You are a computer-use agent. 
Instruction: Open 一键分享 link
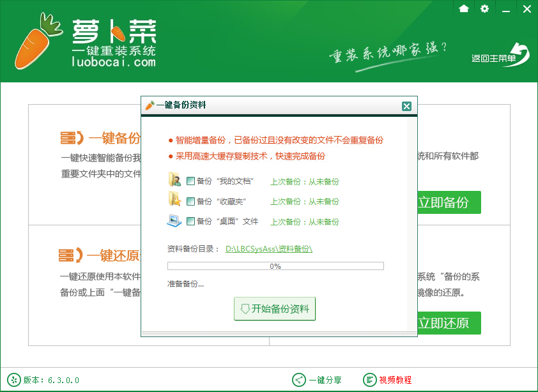pos(325,380)
